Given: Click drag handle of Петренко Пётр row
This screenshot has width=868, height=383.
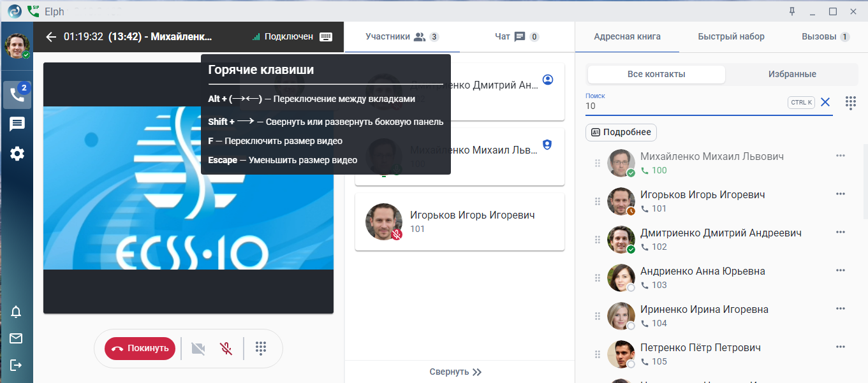Looking at the screenshot, I should click(x=598, y=354).
